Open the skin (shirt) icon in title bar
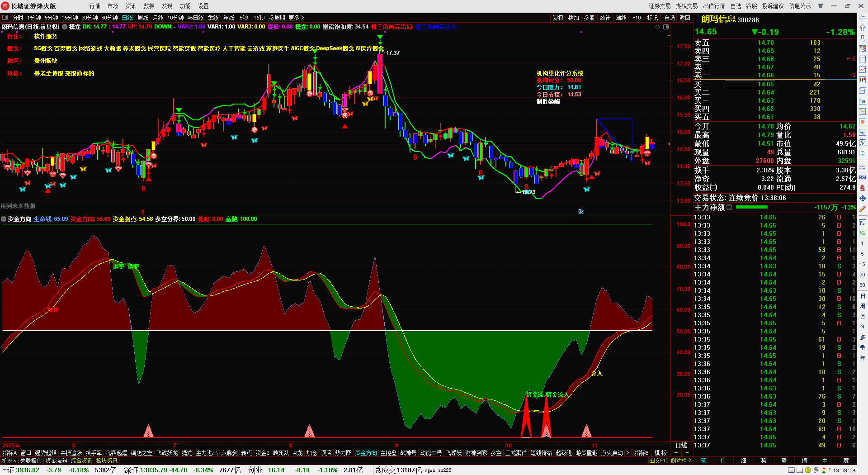Viewport: 868px width, 475px height. click(x=821, y=6)
